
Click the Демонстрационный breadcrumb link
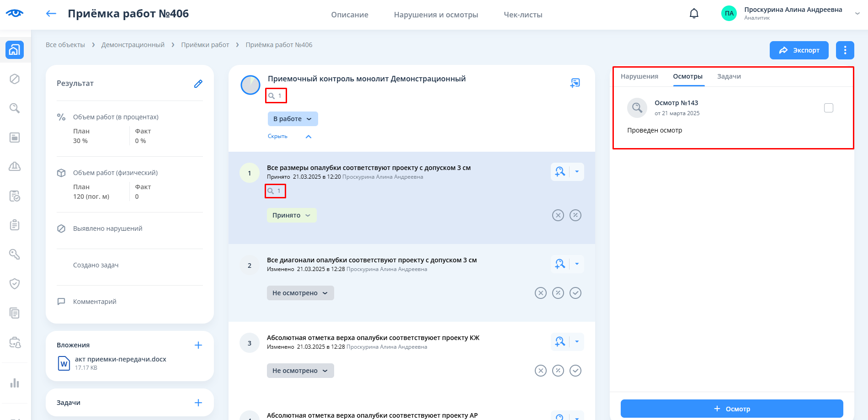[x=133, y=45]
